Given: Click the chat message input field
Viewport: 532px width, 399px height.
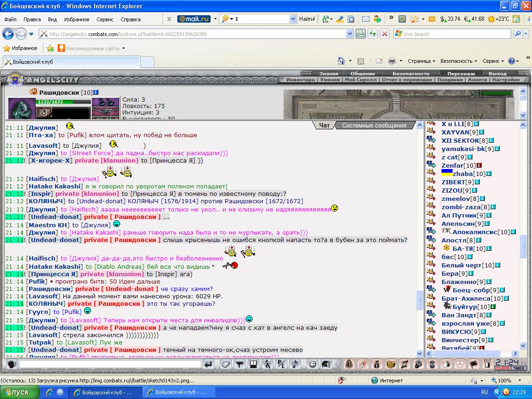Looking at the screenshot, I should point(110,364).
